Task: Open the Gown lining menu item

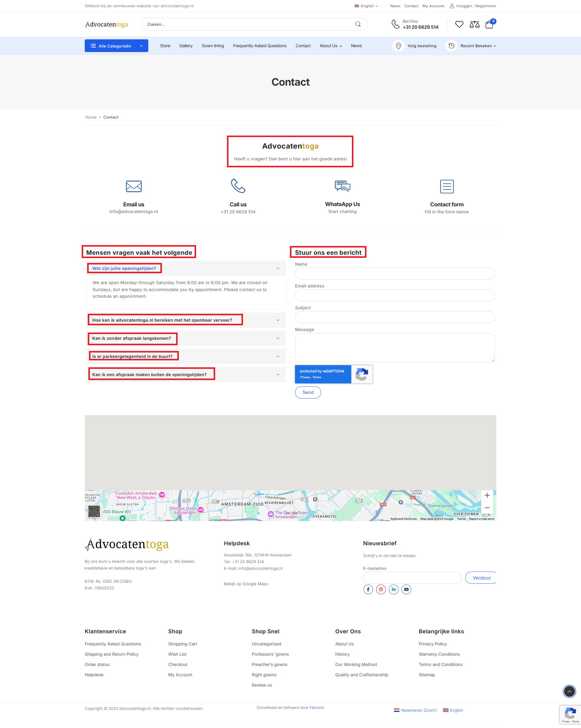Action: (x=212, y=46)
